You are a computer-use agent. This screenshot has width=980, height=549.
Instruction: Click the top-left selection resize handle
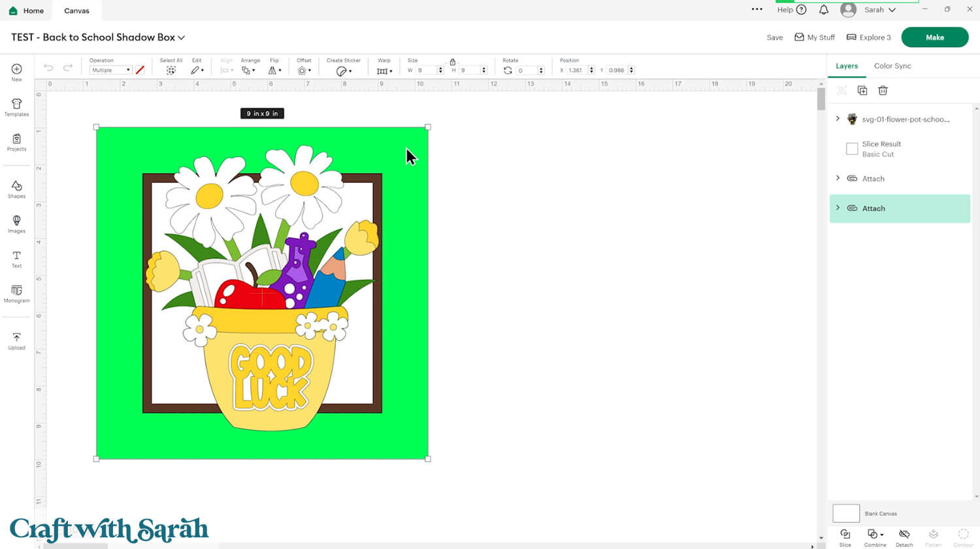tap(97, 127)
